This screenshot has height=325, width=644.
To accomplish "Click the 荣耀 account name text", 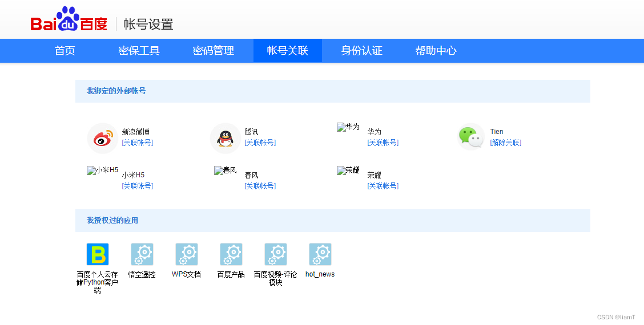I will 374,175.
